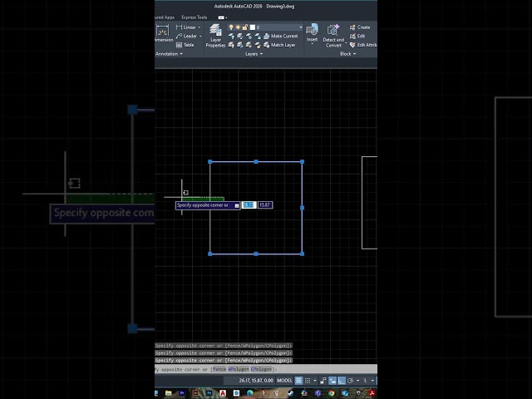Click the layer Isolate icon
Image resolution: width=532 pixels, height=399 pixels.
(240, 36)
